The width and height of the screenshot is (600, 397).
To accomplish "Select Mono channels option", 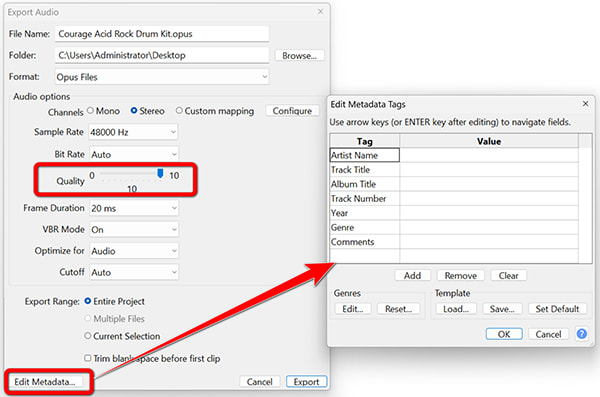I will point(90,111).
